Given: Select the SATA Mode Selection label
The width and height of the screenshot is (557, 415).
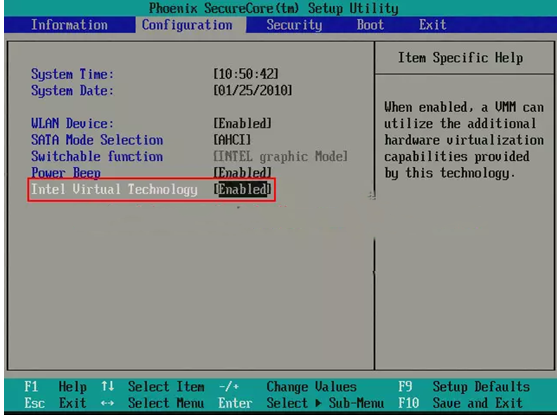Looking at the screenshot, I should 97,140.
